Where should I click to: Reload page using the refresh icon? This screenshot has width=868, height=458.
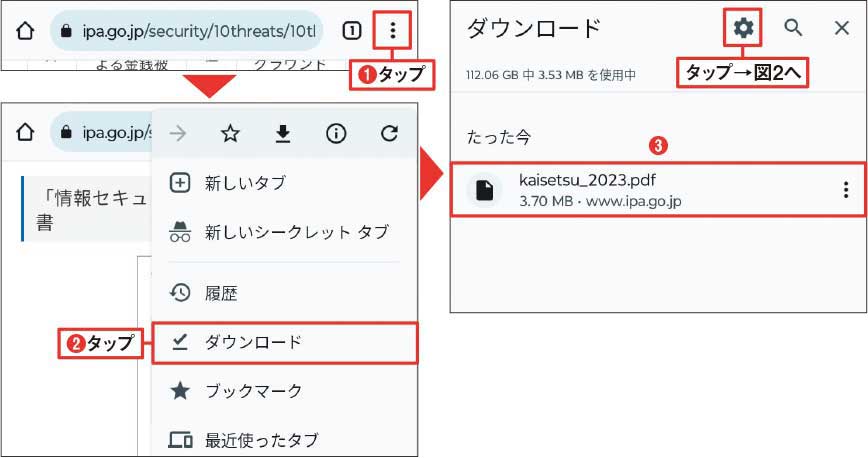(x=389, y=133)
